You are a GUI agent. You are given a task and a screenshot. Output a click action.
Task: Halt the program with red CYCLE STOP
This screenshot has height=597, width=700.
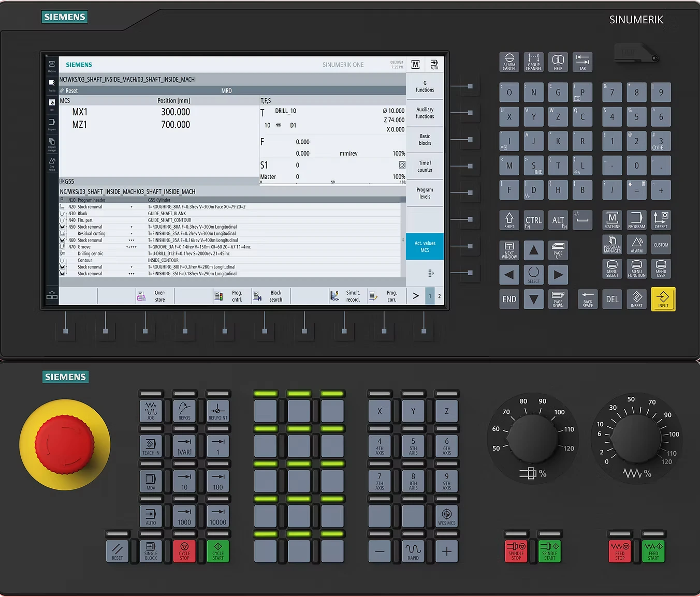coord(184,551)
